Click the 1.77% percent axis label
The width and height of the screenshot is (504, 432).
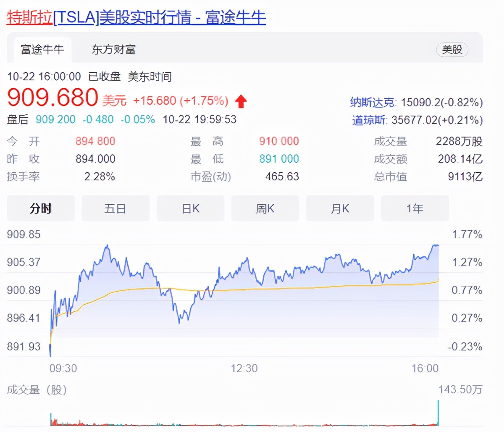pos(467,234)
